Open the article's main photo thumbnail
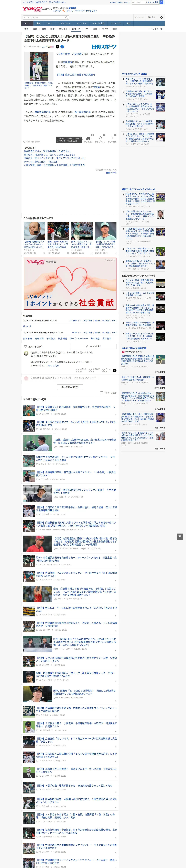The width and height of the screenshot is (186, 868). pyautogui.click(x=39, y=66)
